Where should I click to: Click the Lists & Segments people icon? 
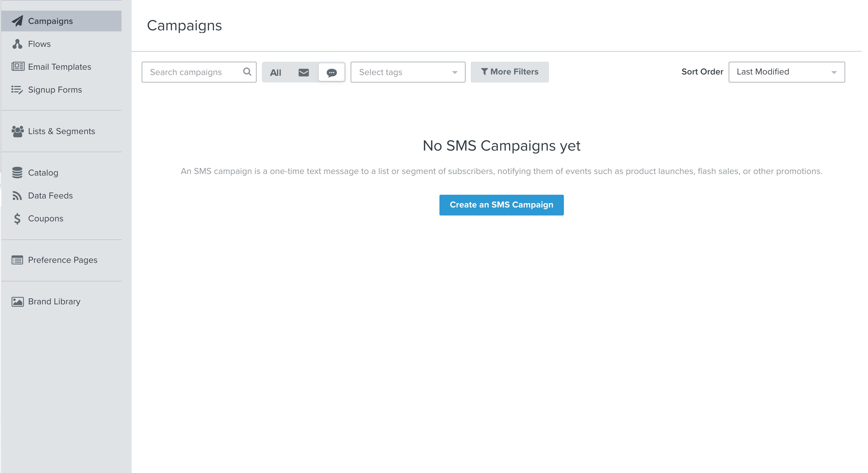(x=18, y=131)
